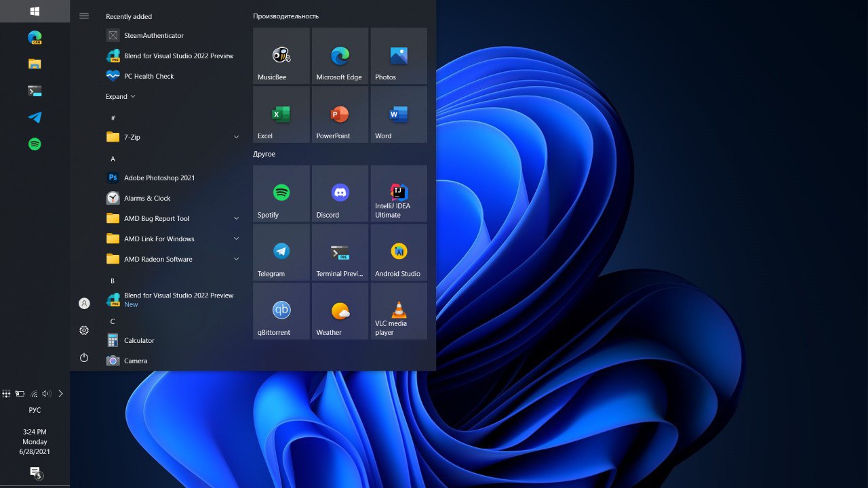Launch the Excel tile

click(x=281, y=115)
